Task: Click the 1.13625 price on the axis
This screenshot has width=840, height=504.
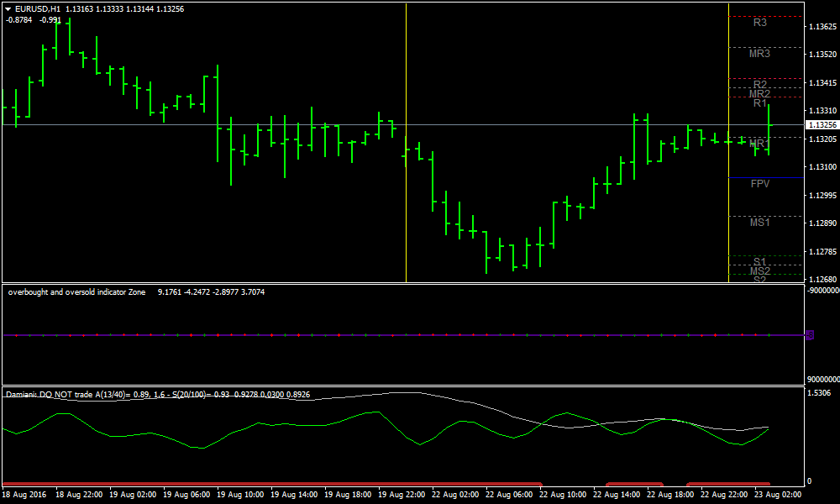Action: point(822,27)
